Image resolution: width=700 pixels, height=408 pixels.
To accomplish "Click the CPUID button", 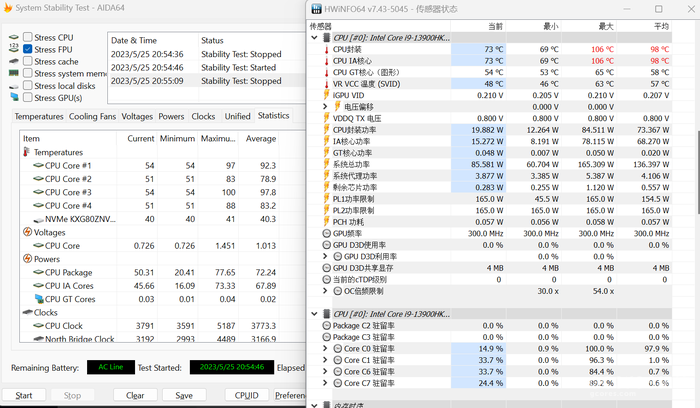I will (246, 395).
